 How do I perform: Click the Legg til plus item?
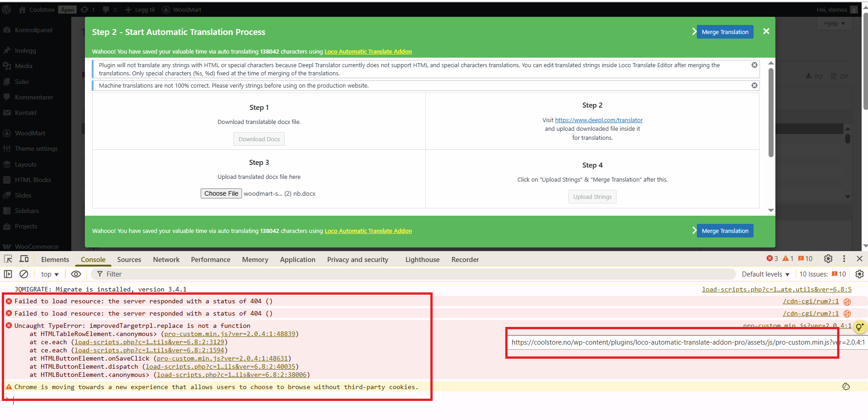click(140, 10)
